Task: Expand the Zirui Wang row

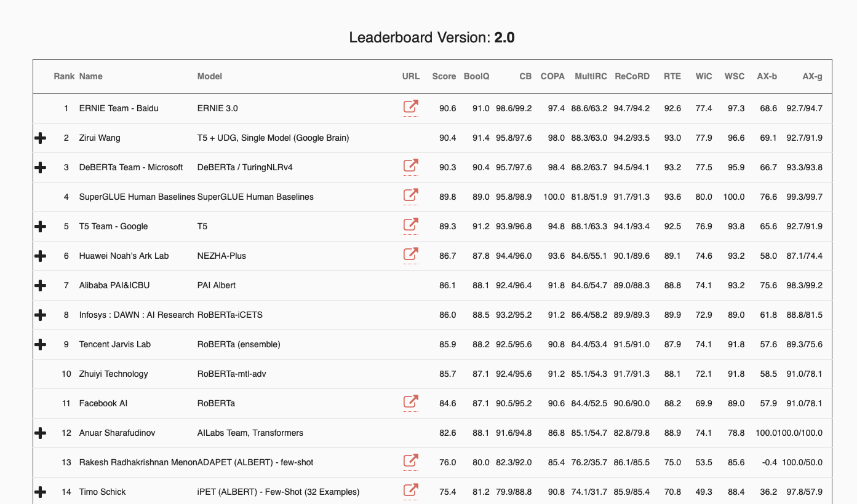Action: click(x=41, y=138)
